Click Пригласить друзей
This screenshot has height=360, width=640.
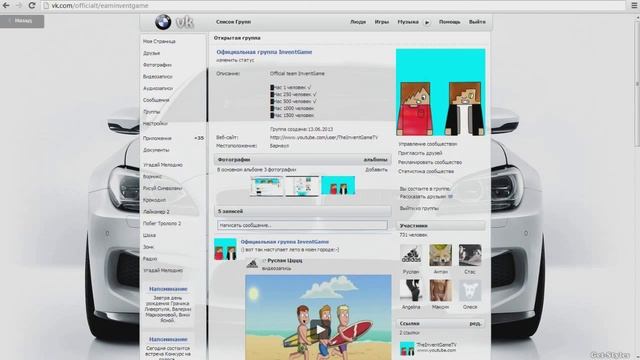click(x=420, y=153)
